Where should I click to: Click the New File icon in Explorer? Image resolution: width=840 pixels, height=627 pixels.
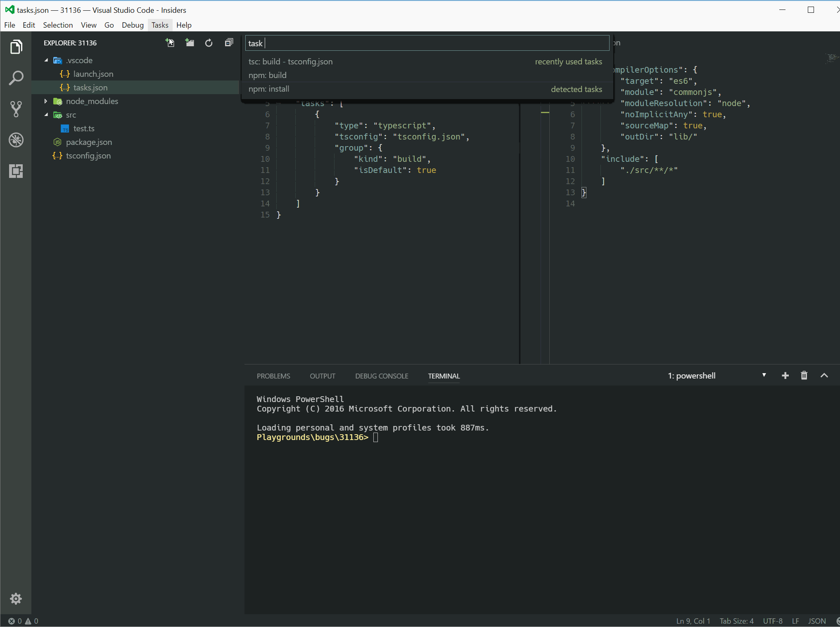click(170, 43)
